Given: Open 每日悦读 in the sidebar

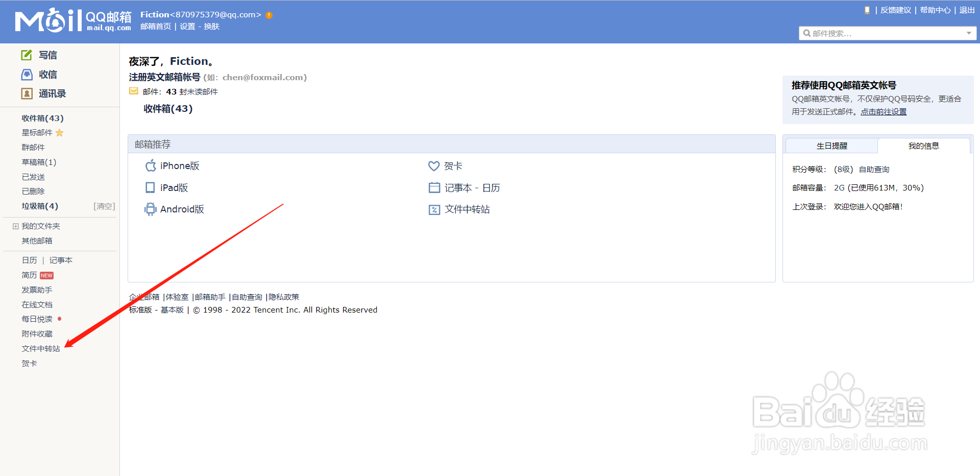Looking at the screenshot, I should point(37,319).
